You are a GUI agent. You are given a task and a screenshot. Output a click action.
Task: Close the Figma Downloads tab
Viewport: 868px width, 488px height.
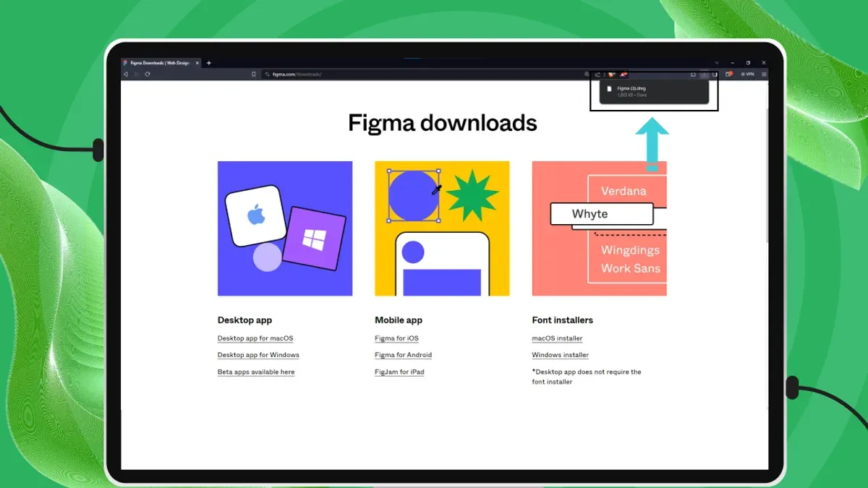197,63
